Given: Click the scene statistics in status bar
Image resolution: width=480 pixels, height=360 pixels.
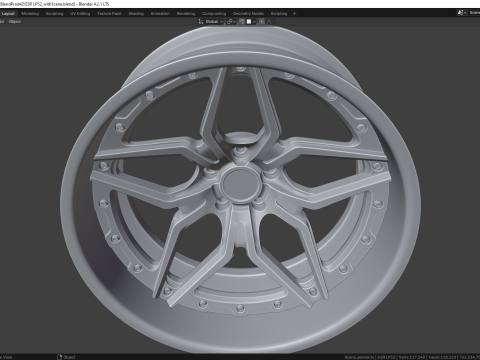Looking at the screenshot, I should point(412,357).
